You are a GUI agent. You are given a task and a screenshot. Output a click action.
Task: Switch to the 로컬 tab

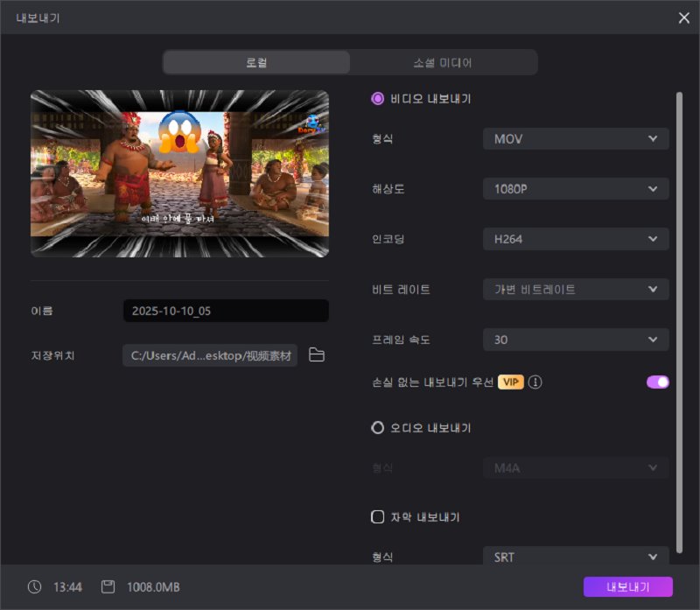256,63
